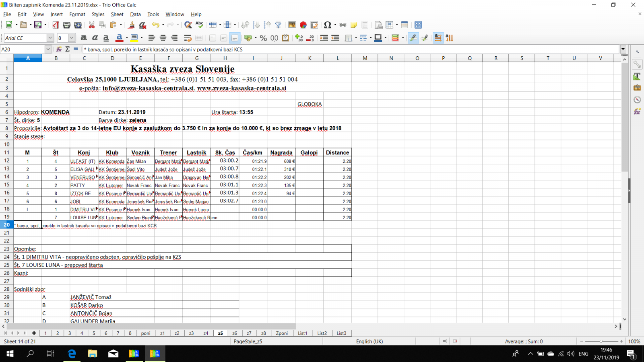644x362 pixels.
Task: Switch to the Zponi sheet tab
Action: pos(282,333)
